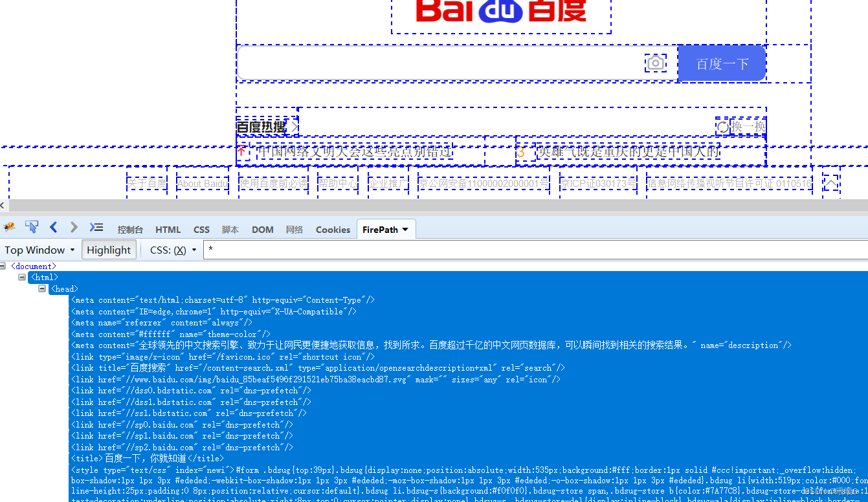Select the <html> node in the tree
868x502 pixels.
point(44,278)
